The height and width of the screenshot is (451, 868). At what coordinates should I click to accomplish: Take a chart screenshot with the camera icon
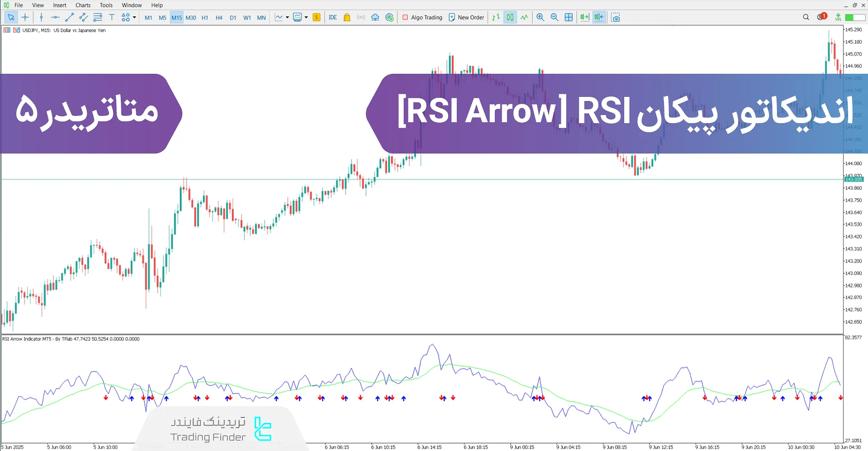615,17
